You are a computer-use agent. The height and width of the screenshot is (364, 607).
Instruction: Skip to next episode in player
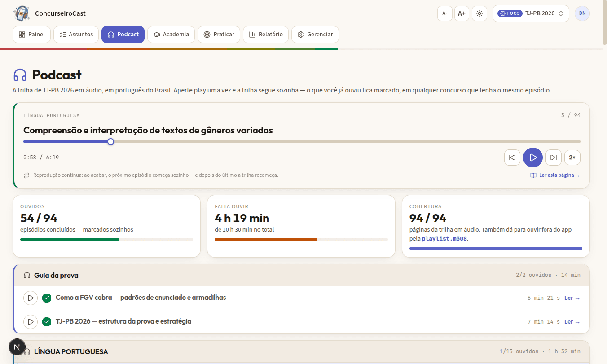(x=554, y=158)
